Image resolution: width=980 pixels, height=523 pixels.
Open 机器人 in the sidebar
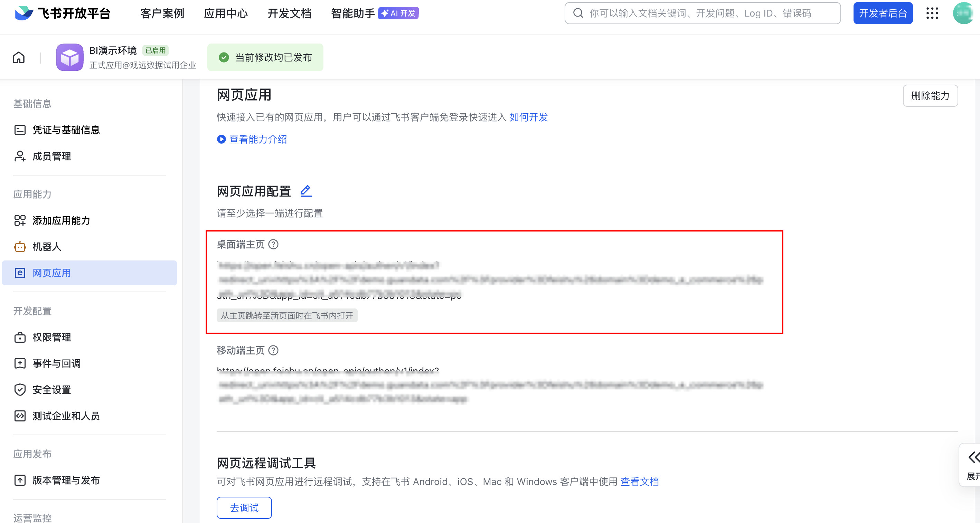(x=47, y=247)
